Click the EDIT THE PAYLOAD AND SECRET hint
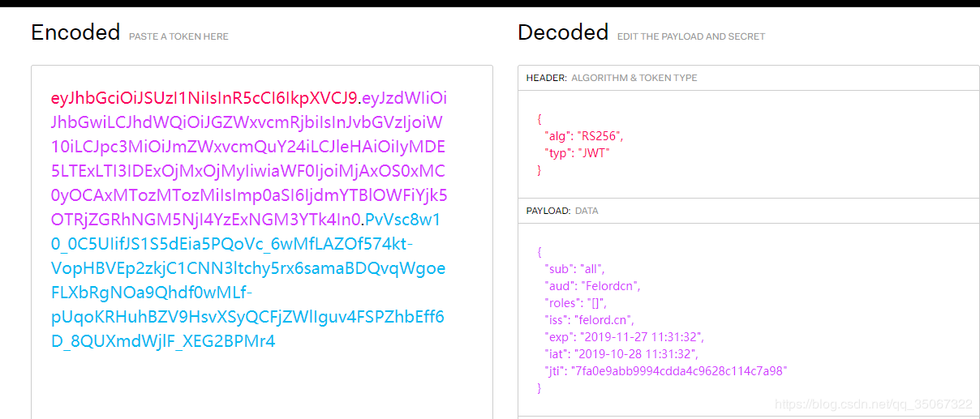980x419 pixels. 690,36
